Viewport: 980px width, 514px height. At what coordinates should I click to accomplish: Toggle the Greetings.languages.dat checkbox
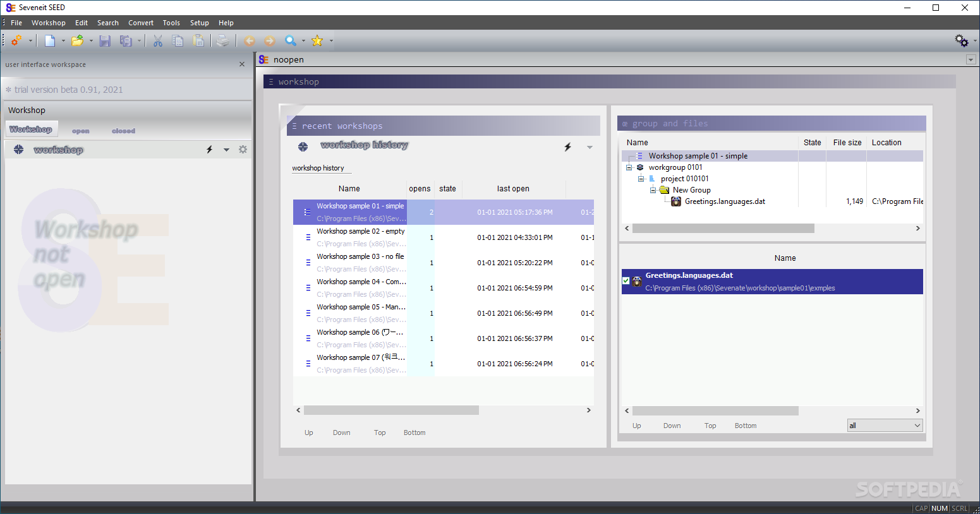(626, 281)
